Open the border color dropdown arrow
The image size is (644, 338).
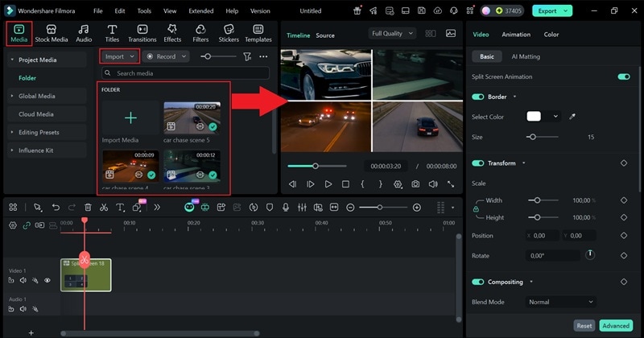coord(555,117)
